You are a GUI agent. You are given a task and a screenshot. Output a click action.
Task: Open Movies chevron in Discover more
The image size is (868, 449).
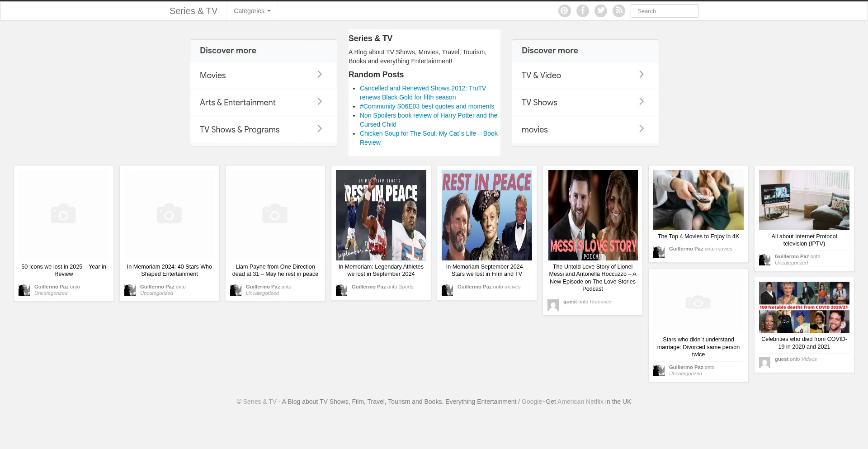pos(320,74)
